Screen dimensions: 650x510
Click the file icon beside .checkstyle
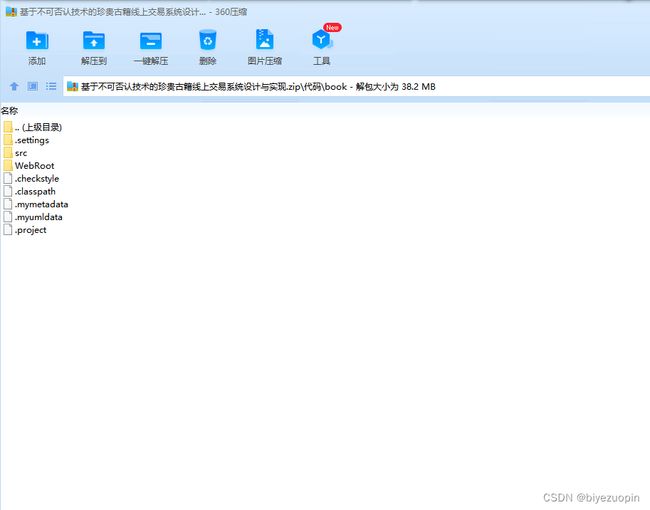[8, 178]
